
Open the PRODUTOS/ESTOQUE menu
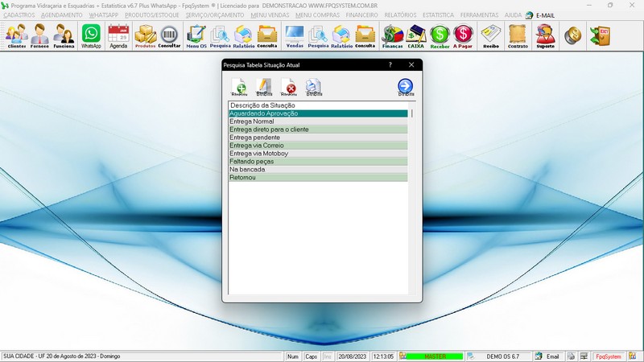[x=152, y=15]
